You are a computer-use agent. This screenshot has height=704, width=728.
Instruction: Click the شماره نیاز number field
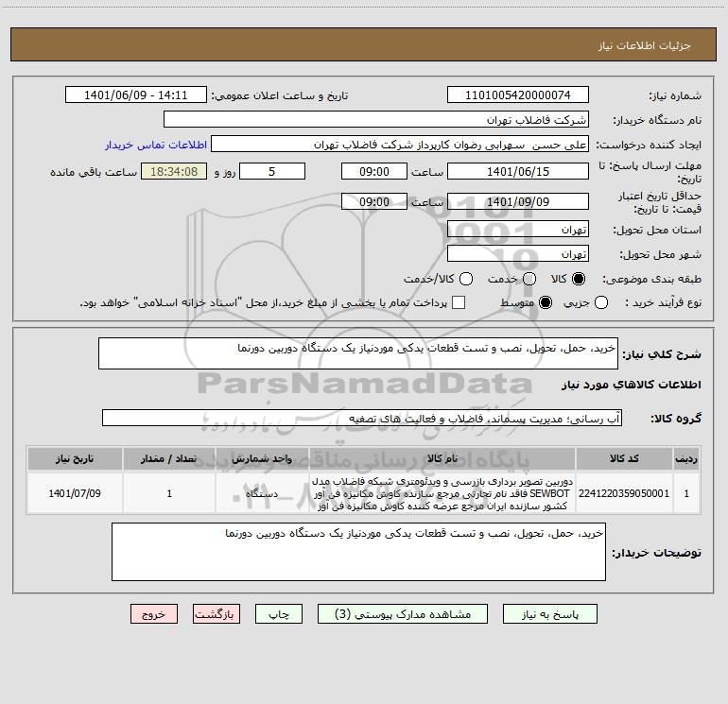pyautogui.click(x=518, y=95)
